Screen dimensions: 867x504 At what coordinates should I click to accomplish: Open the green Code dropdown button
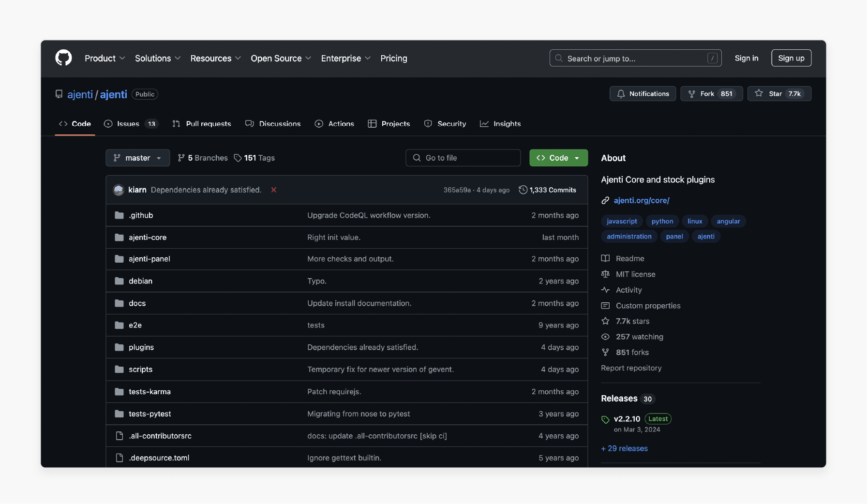coord(559,158)
